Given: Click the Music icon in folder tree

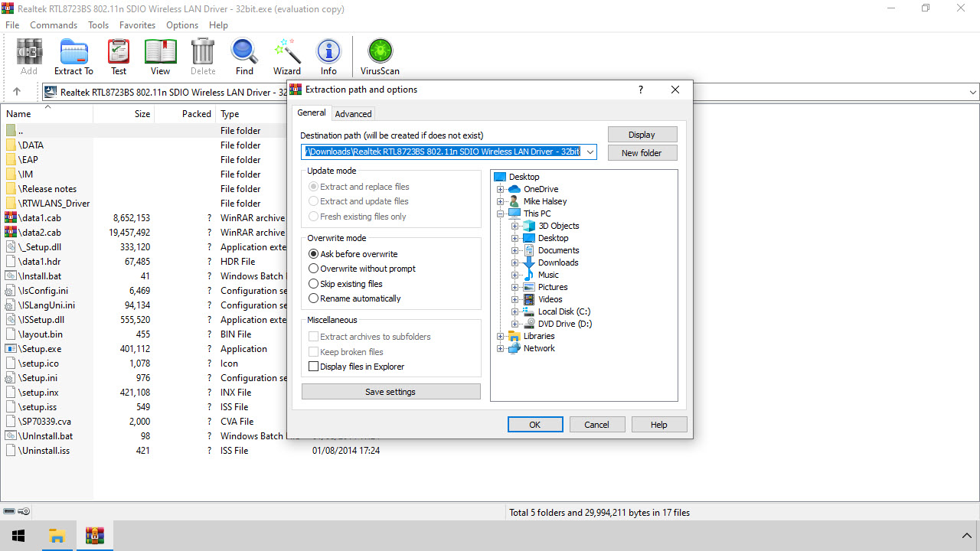Looking at the screenshot, I should pyautogui.click(x=529, y=275).
